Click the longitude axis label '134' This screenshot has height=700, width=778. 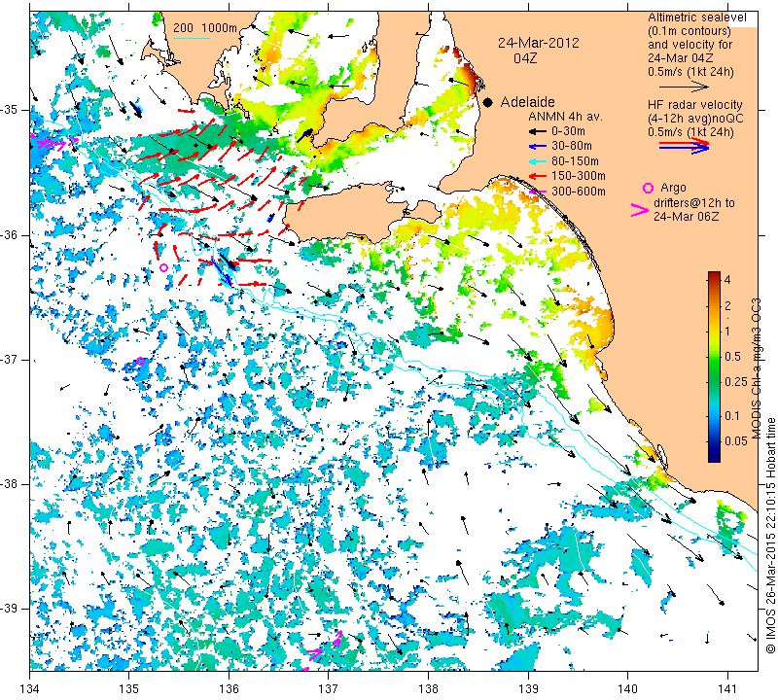30,689
